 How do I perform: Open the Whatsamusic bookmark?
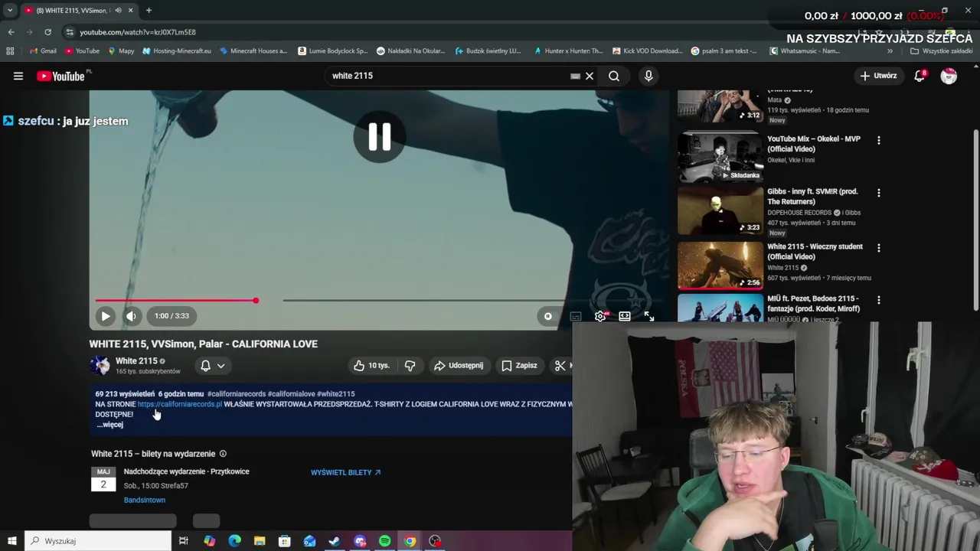(805, 51)
